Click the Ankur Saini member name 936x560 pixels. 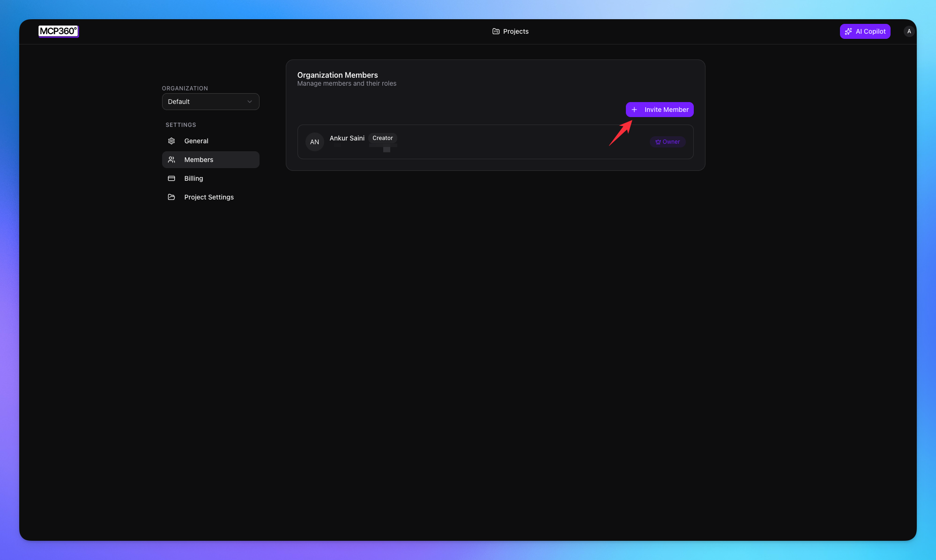click(347, 138)
